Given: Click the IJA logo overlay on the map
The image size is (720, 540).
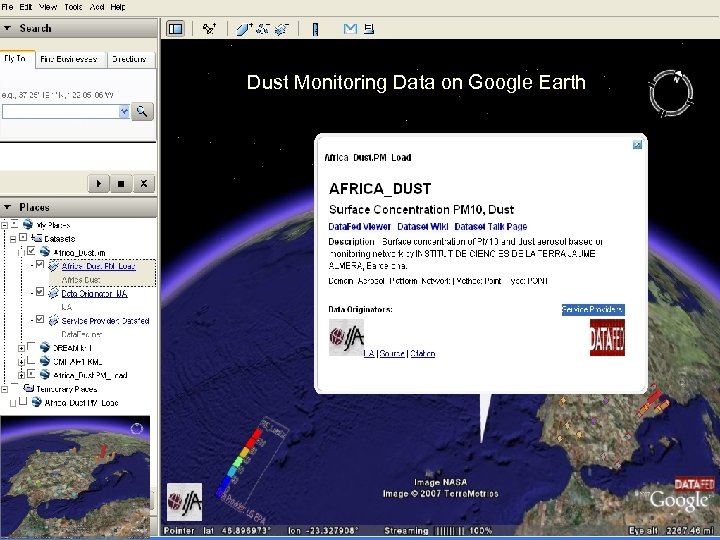Looking at the screenshot, I should (x=185, y=501).
